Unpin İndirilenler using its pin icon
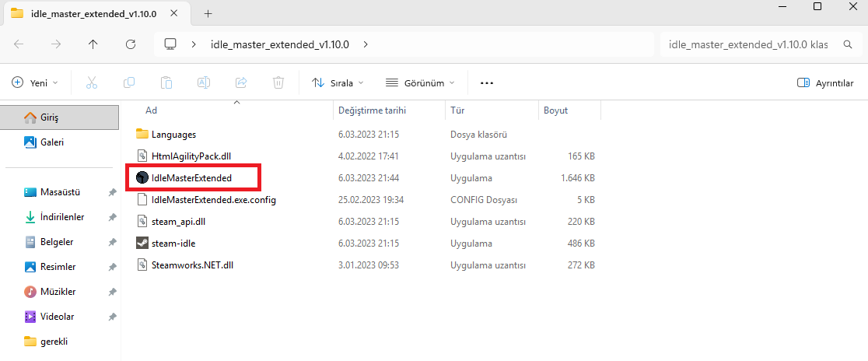The height and width of the screenshot is (361, 868). point(112,218)
